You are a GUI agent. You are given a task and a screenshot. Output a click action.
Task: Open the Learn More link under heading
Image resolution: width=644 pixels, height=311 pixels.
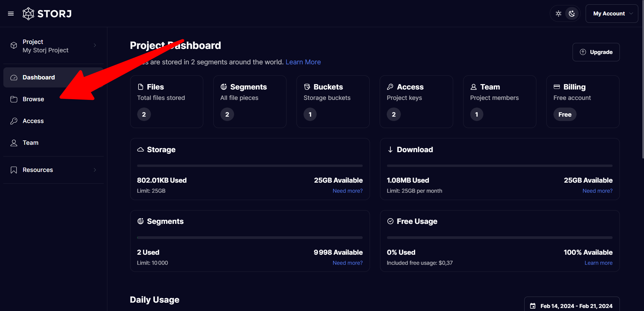[x=303, y=62]
